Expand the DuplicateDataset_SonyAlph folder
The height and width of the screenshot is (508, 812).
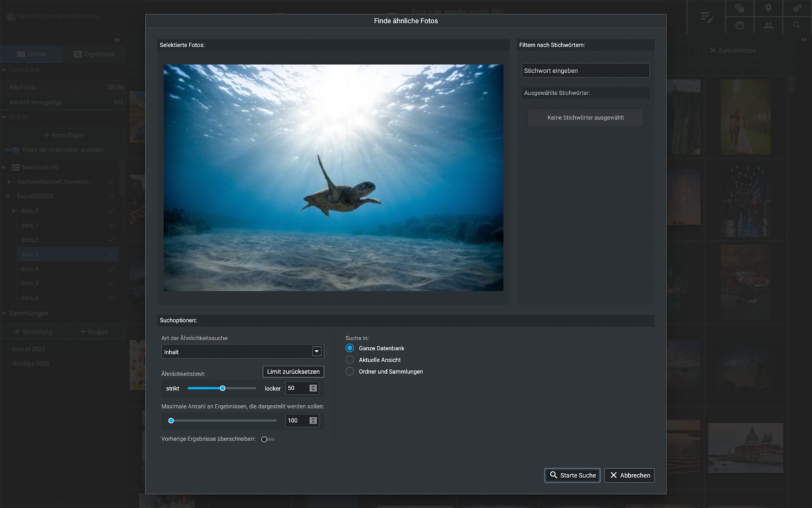pyautogui.click(x=9, y=182)
